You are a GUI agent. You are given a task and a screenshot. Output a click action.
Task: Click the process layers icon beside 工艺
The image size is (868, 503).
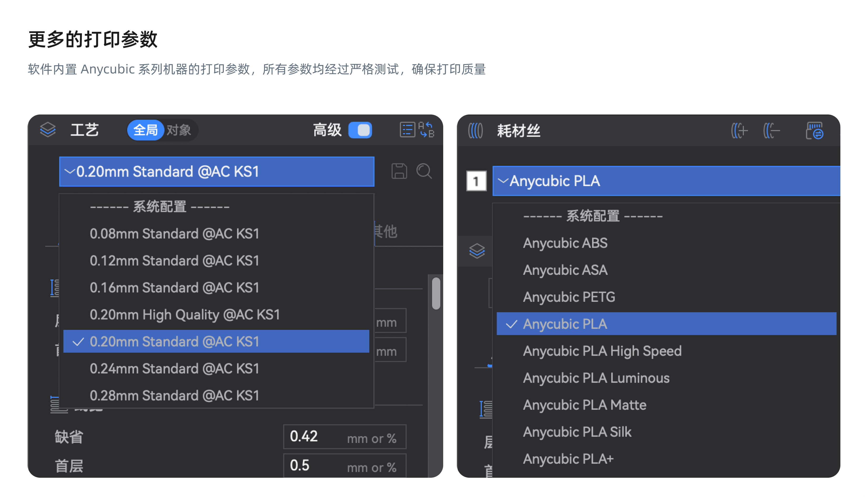(48, 130)
